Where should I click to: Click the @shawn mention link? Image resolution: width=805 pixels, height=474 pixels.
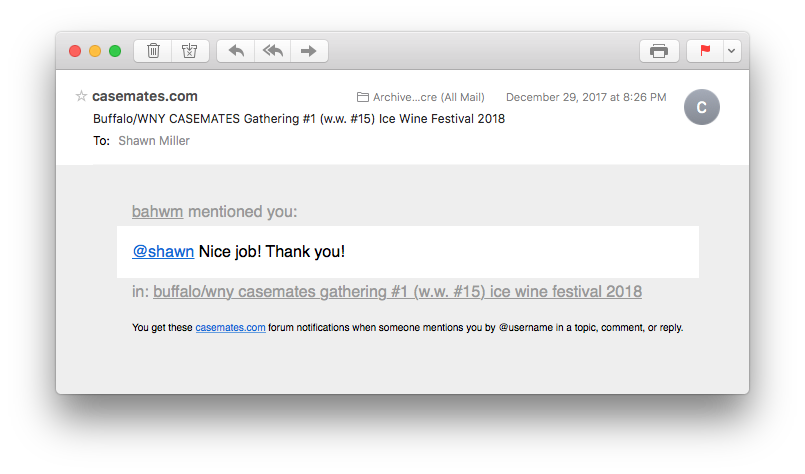click(x=163, y=252)
